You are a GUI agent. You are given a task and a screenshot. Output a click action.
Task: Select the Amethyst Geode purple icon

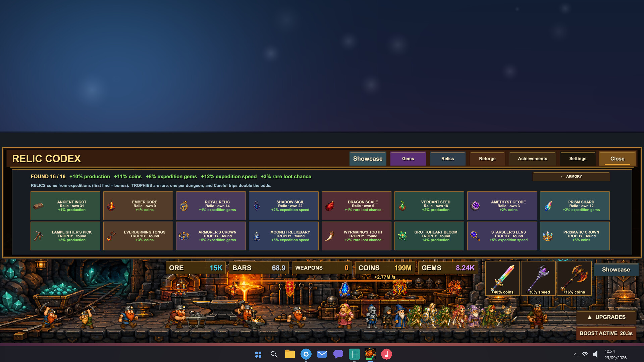tap(475, 206)
